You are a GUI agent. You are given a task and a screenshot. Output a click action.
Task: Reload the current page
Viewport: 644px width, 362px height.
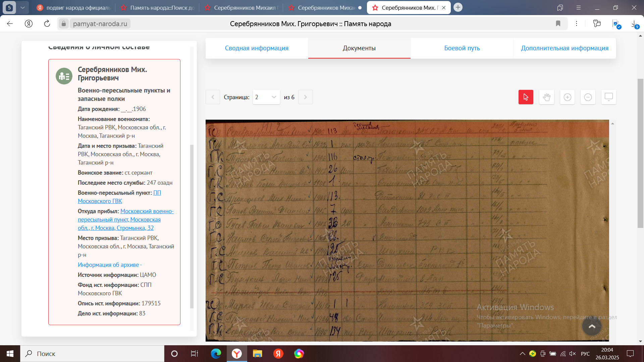pos(47,23)
